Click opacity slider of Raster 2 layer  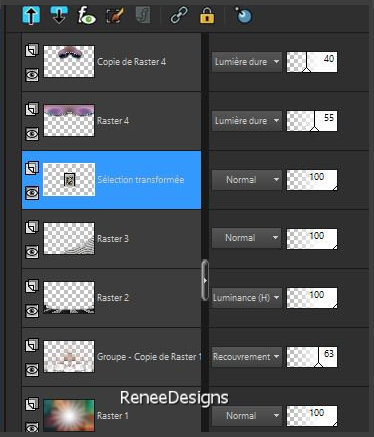point(312,298)
